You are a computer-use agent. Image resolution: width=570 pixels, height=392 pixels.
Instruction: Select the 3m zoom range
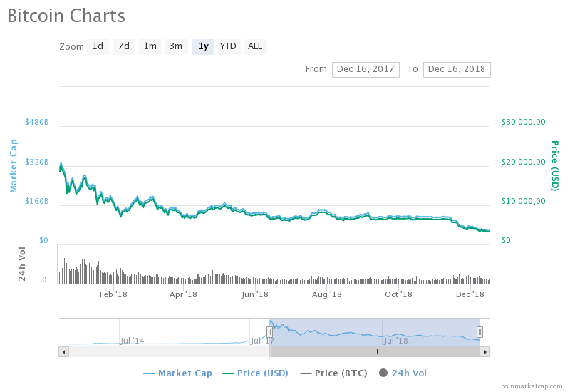[x=176, y=46]
